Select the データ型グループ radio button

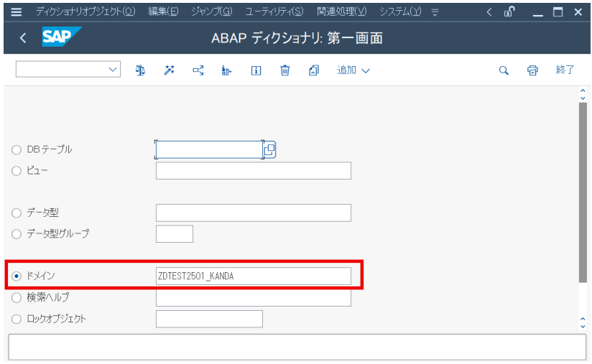click(x=17, y=234)
